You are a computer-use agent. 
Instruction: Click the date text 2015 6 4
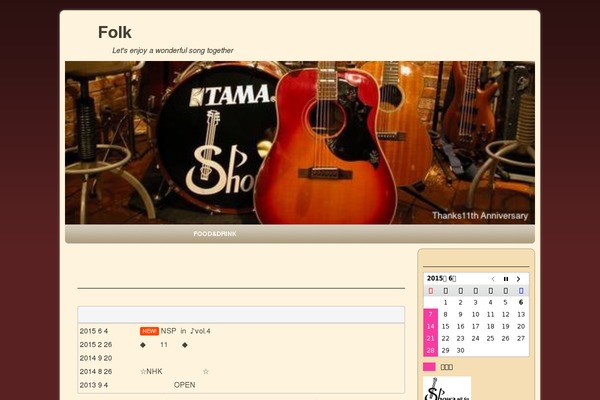pos(94,331)
